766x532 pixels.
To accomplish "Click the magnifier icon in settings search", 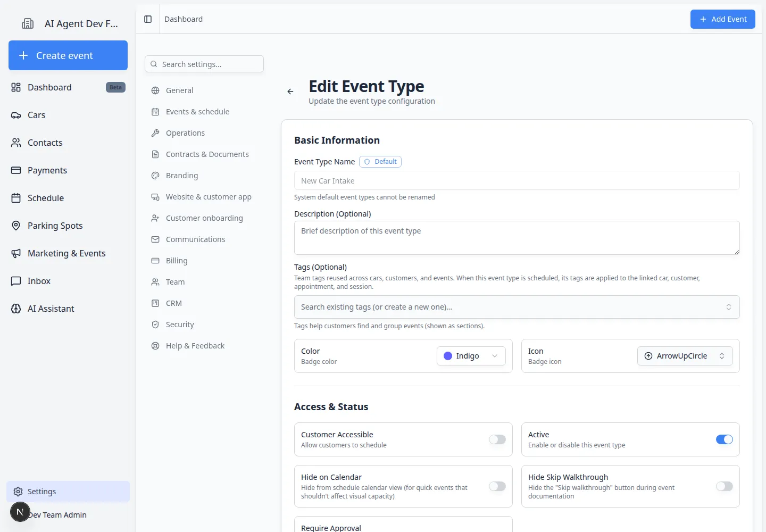I will coord(154,64).
